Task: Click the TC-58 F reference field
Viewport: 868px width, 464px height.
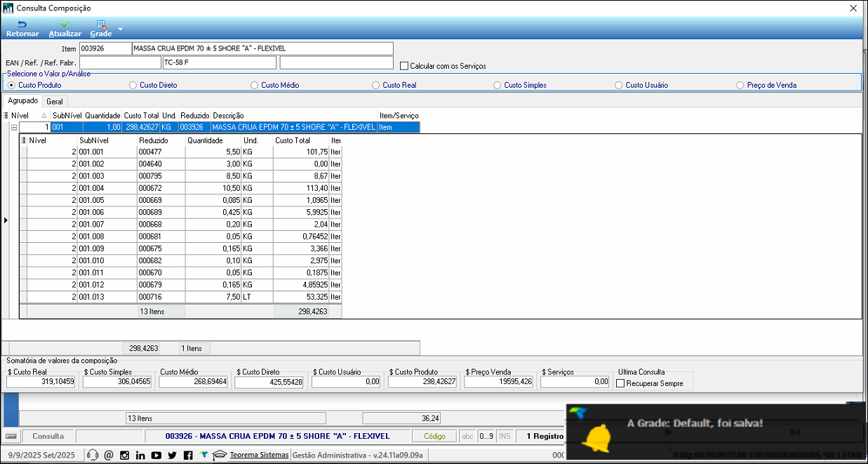Action: coord(220,62)
